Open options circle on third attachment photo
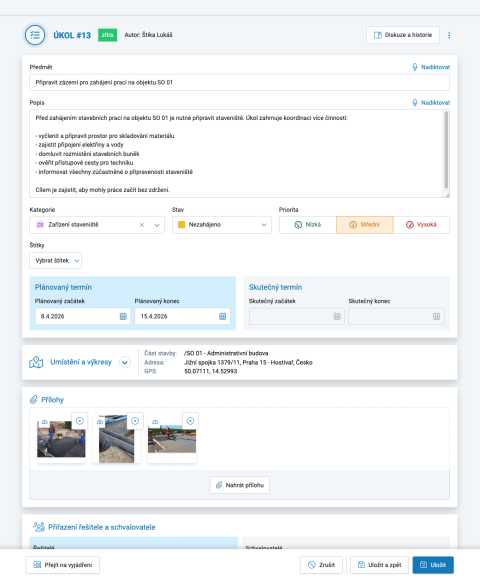The height and width of the screenshot is (580, 480). 190,421
